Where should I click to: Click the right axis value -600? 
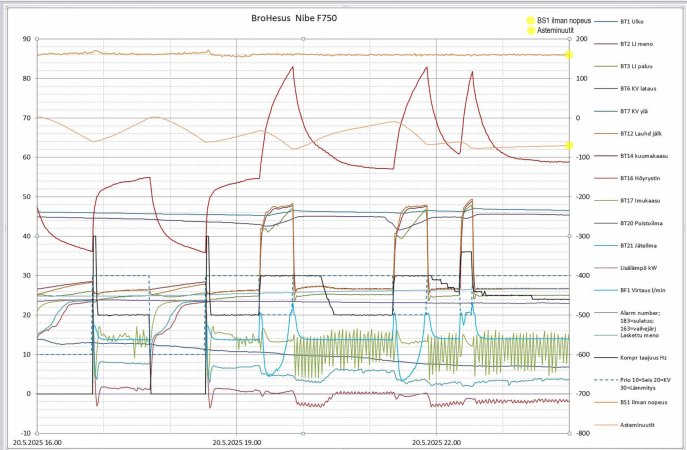click(582, 354)
